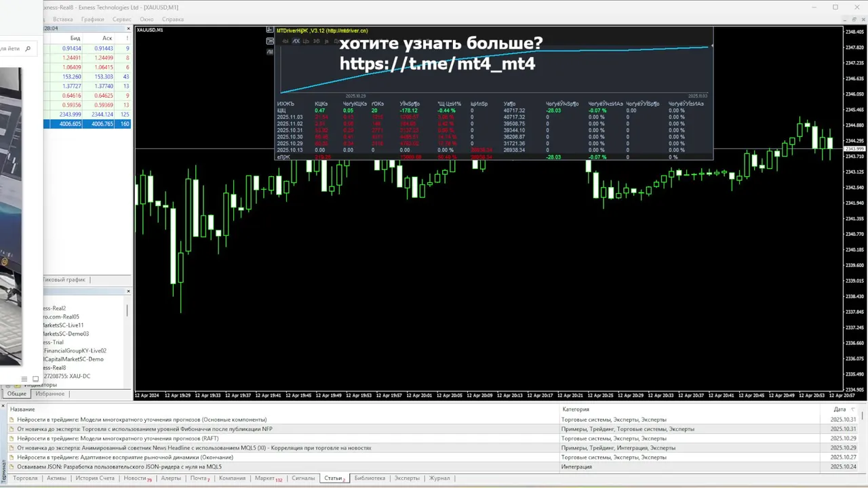Select Market Watch row with bid 2343.999
Viewport: 868px width, 488px height.
pos(87,115)
